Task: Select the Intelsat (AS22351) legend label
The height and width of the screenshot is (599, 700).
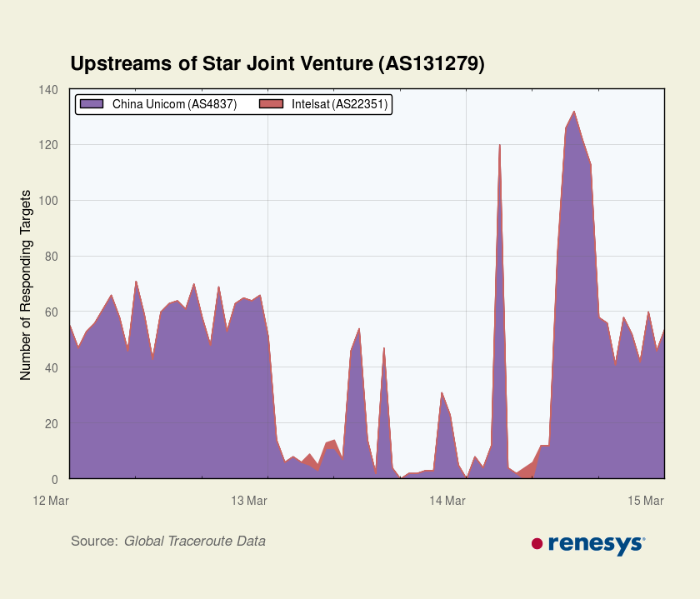Action: click(338, 104)
